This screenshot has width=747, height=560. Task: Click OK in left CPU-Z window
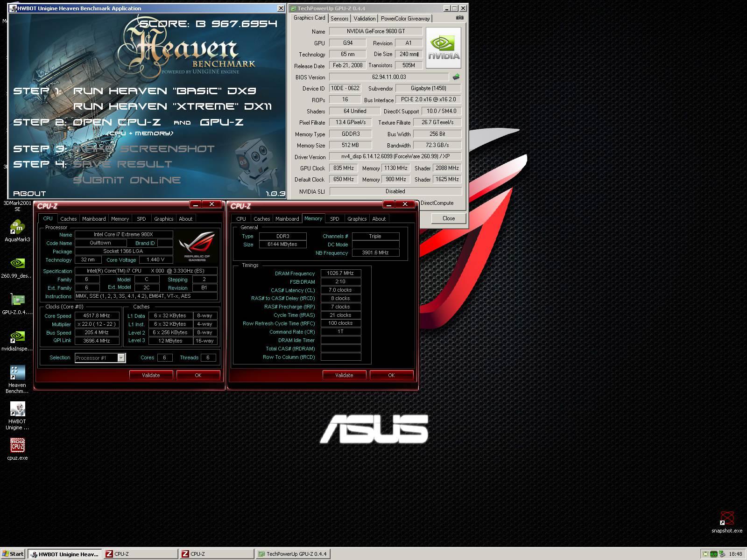coord(198,375)
